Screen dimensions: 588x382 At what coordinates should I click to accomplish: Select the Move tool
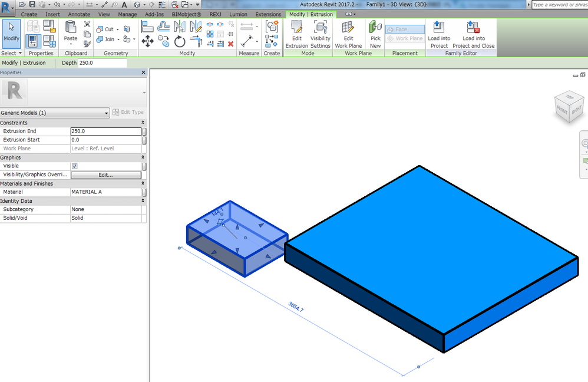click(x=148, y=41)
